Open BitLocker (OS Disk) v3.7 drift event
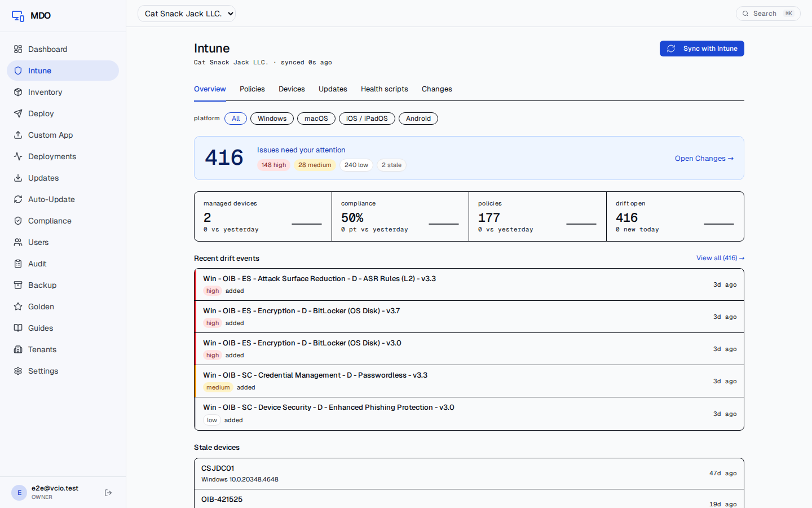The width and height of the screenshot is (812, 508). coord(469,317)
